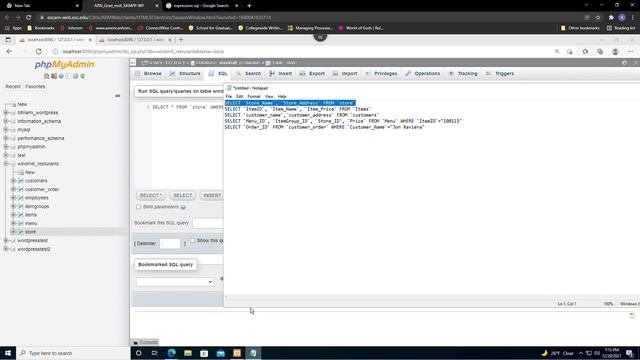The height and width of the screenshot is (360, 640).
Task: Click Delimiter input field
Action: pos(170,244)
